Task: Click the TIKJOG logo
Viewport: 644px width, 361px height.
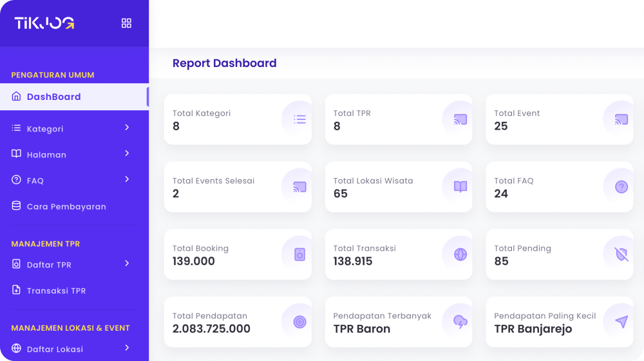Action: [x=44, y=23]
